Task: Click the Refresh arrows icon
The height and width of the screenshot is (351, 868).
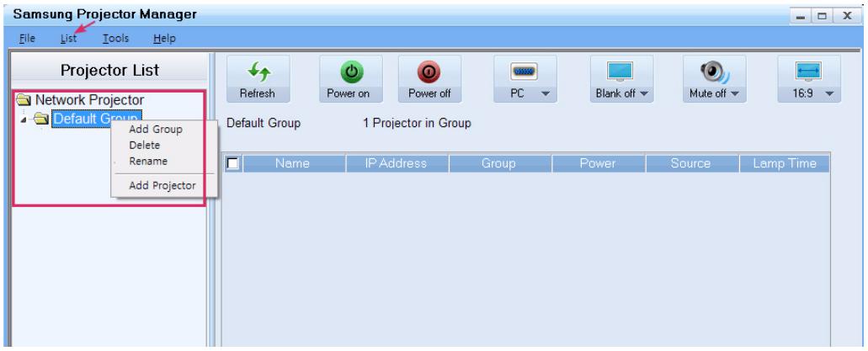Action: coord(258,71)
